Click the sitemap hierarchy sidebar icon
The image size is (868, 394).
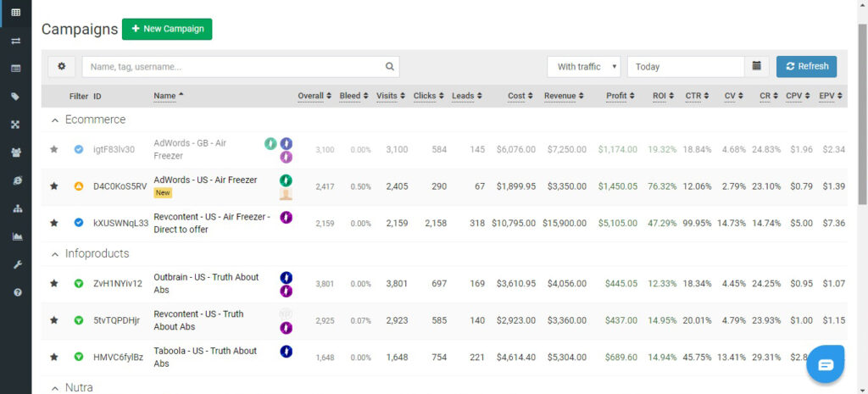15,208
